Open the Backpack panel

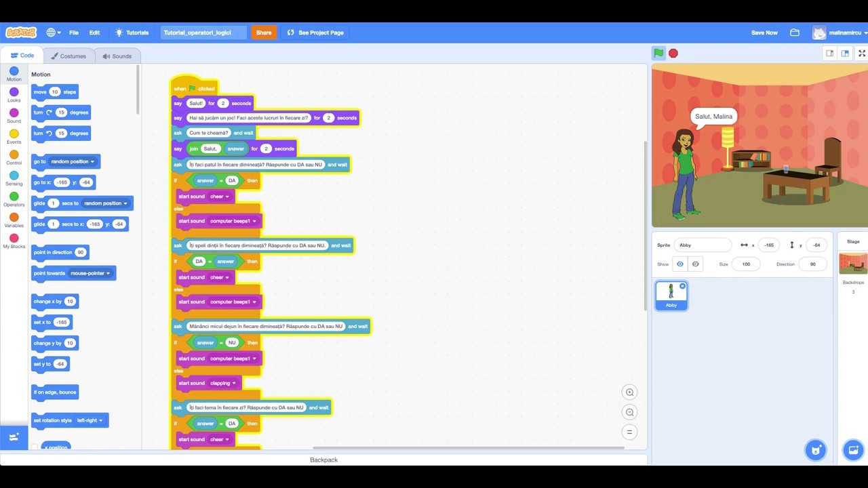coord(323,460)
